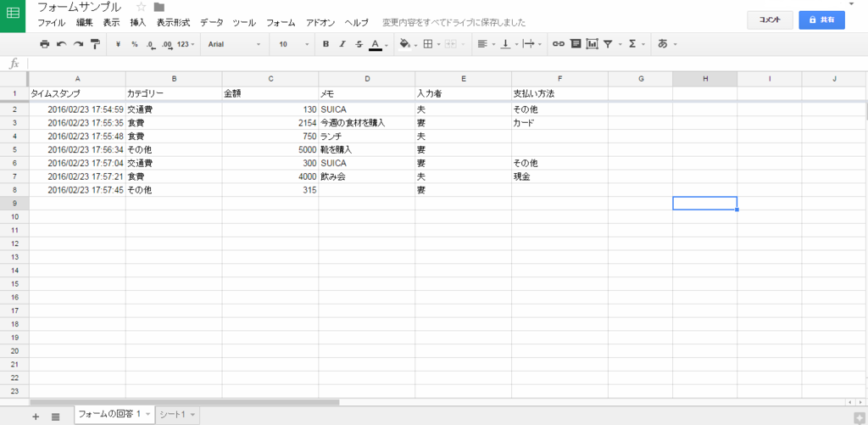Screen dimensions: 868x425
Task: Click the 支払い方法 header cell
Action: 559,94
